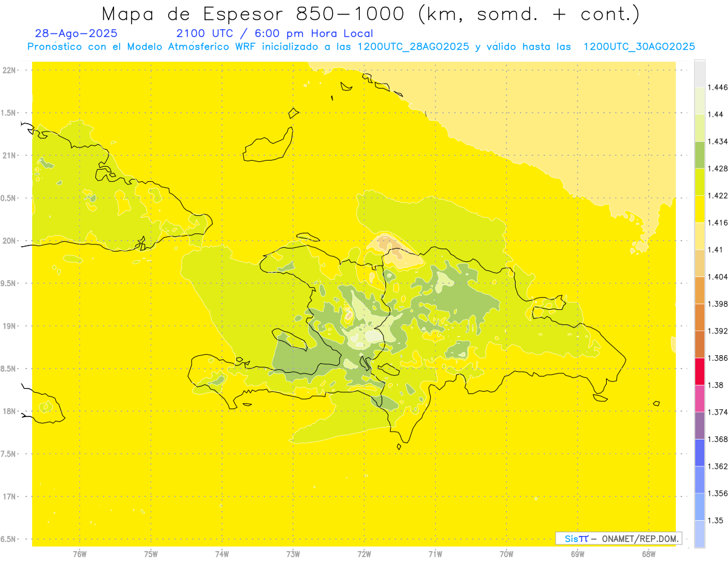Viewport: 728px width, 562px height.
Task: Click the time label '2100 UTC / 6:00 pm Hora Local'
Action: coord(275,33)
